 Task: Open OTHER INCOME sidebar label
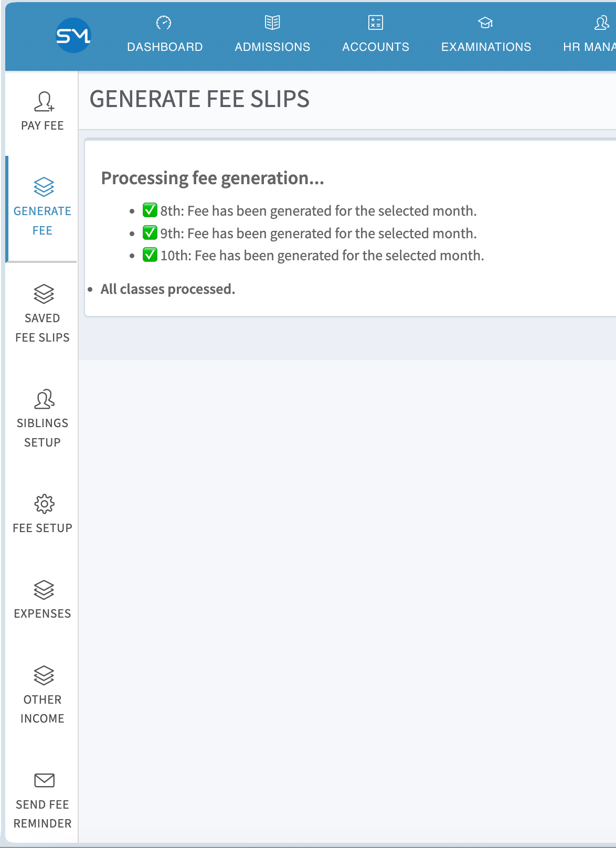tap(43, 709)
